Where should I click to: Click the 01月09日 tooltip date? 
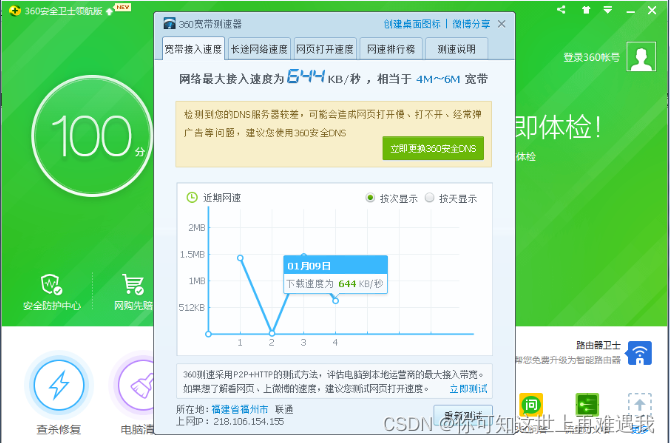[x=309, y=266]
